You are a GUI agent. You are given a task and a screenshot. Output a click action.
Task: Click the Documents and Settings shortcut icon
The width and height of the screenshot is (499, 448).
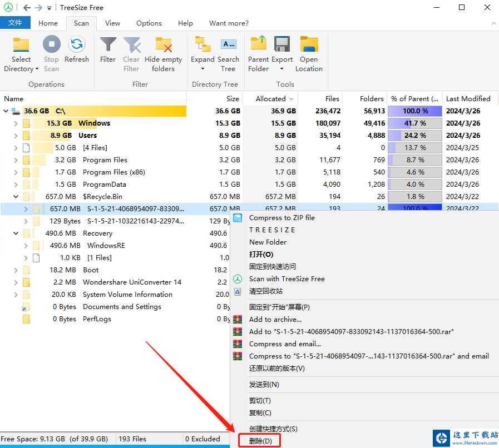click(26, 307)
